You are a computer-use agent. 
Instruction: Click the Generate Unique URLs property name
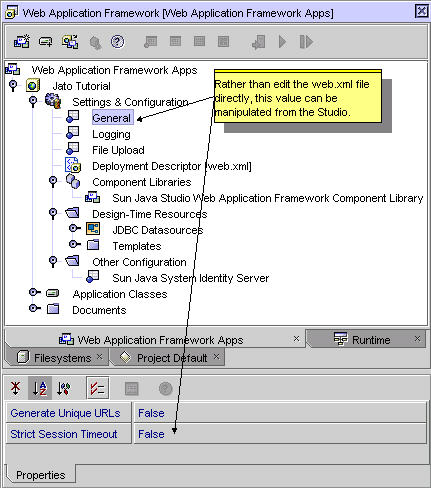tap(68, 413)
